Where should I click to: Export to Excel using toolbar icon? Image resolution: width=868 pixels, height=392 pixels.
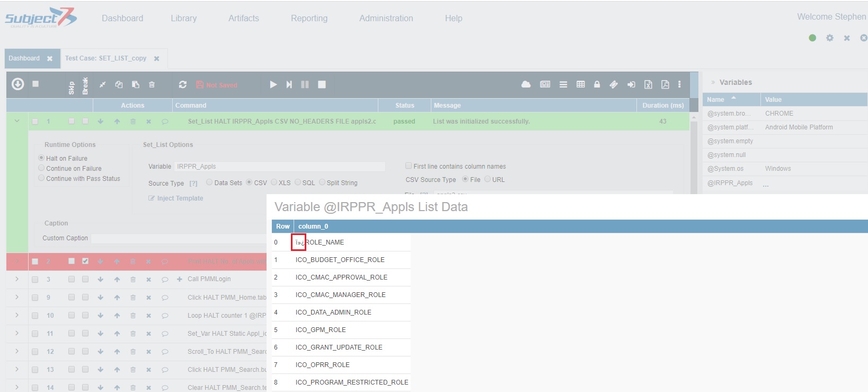[x=648, y=84]
